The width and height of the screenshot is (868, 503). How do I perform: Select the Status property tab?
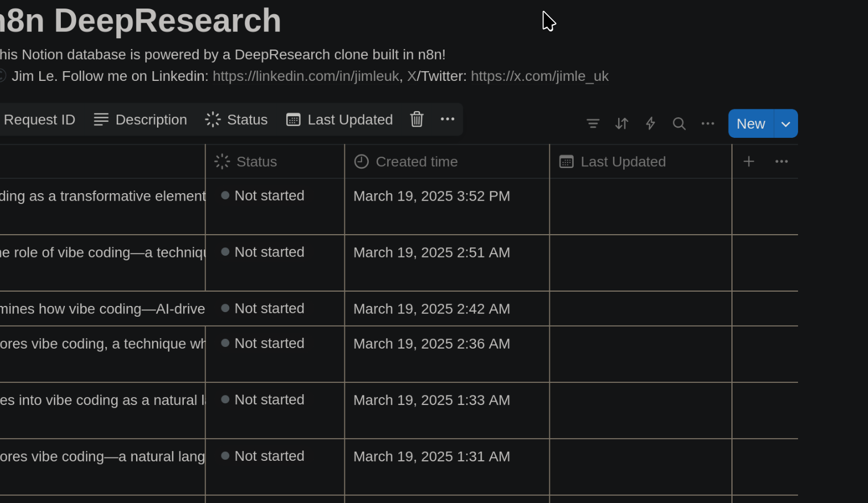tap(236, 120)
